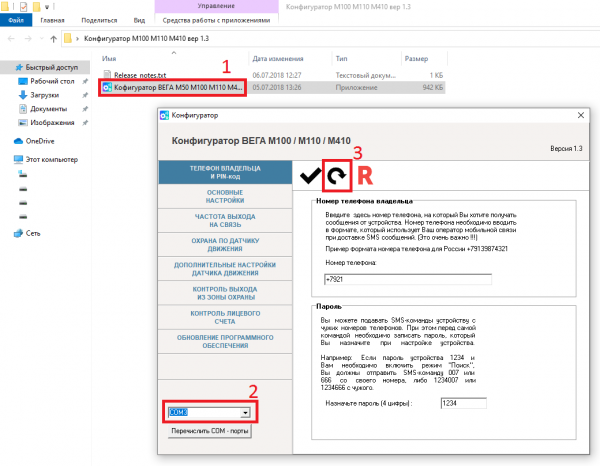600x466 pixels.
Task: Open OneDrive in navigation pane
Action: coord(40,141)
